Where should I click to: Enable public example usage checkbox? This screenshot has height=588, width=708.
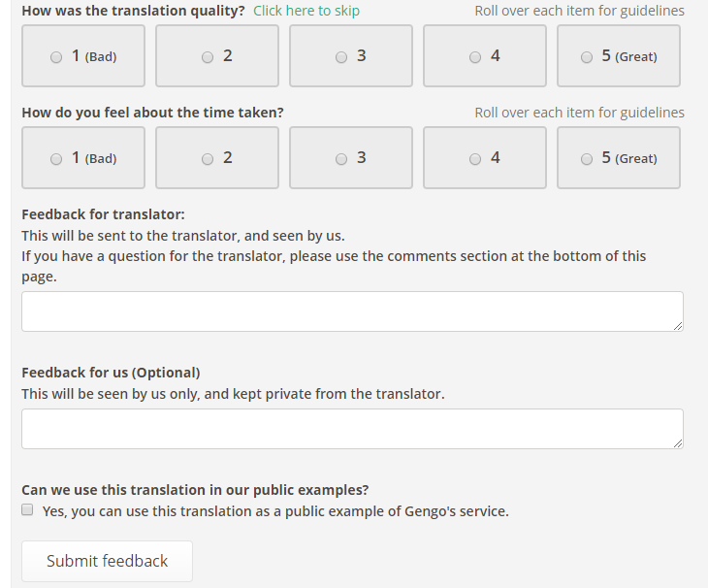27,509
